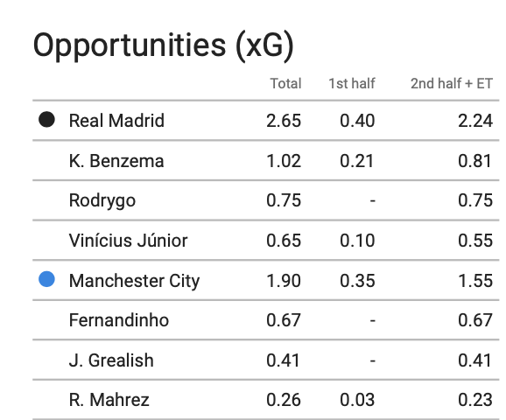Viewport: 506px width, 420px height.
Task: Open the Vinícius Júnior player row
Action: [x=265, y=241]
